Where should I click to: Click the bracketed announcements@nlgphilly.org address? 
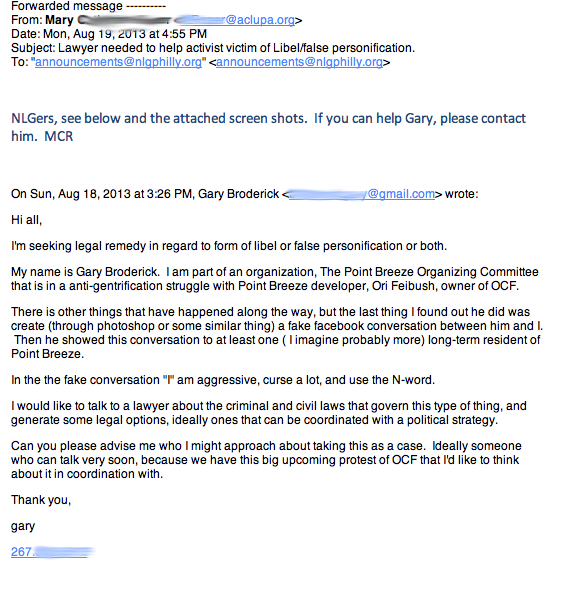pyautogui.click(x=300, y=62)
